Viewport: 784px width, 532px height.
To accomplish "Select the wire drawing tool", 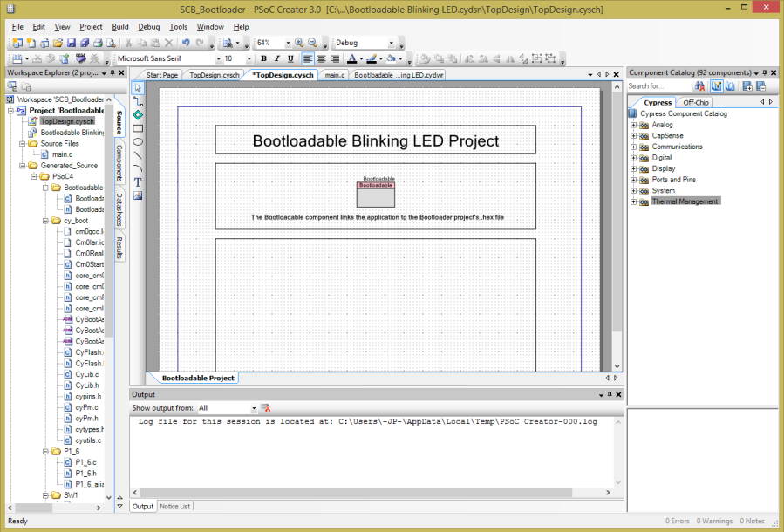I will tap(139, 102).
